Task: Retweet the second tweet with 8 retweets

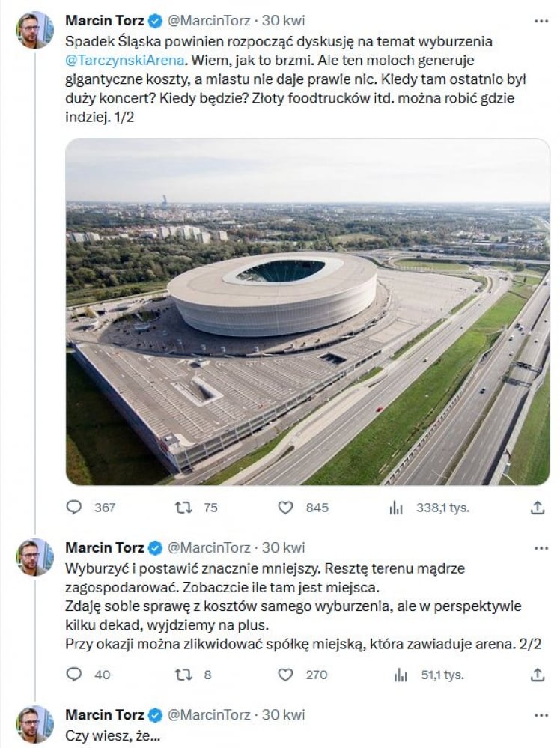Action: tap(183, 675)
